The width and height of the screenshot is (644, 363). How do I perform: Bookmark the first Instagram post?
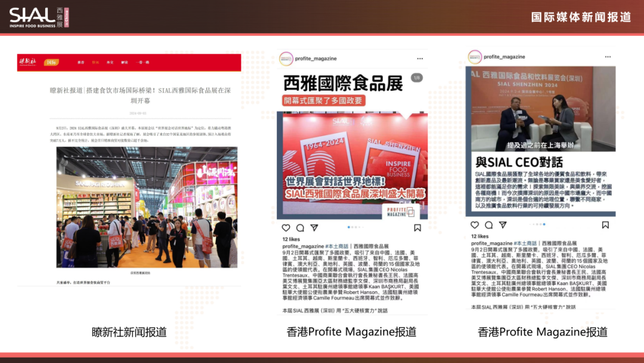coord(417,227)
